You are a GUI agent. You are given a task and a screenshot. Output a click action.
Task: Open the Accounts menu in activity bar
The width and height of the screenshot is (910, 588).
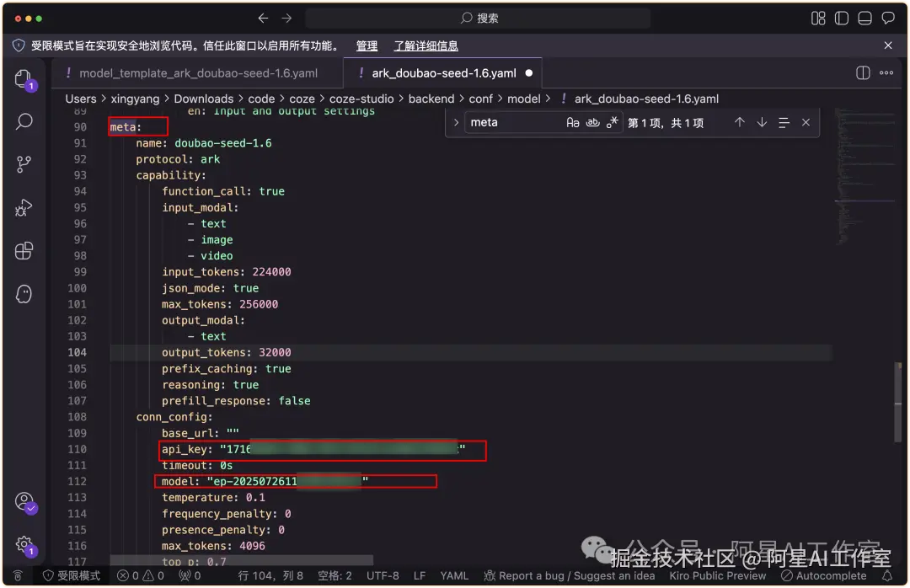pyautogui.click(x=24, y=502)
